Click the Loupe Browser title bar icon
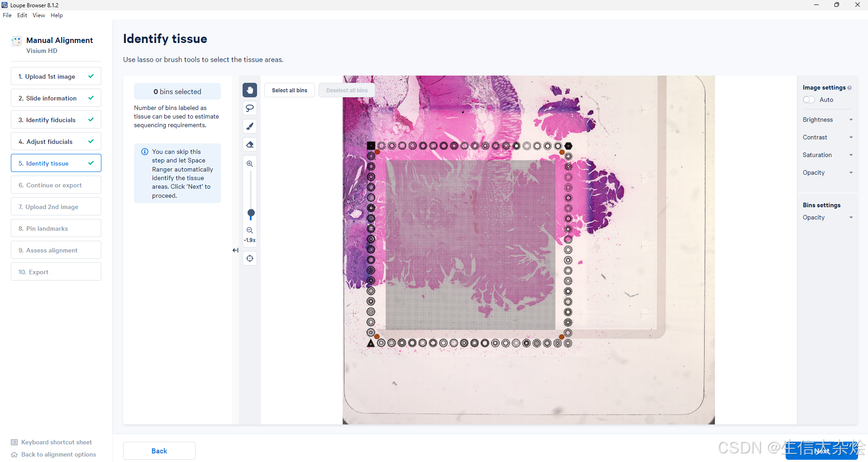 pyautogui.click(x=5, y=5)
